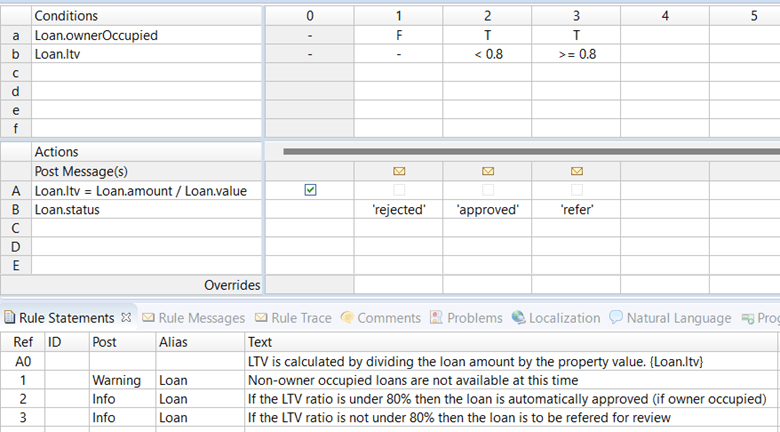
Task: Open the Rule Trace tab
Action: click(300, 318)
